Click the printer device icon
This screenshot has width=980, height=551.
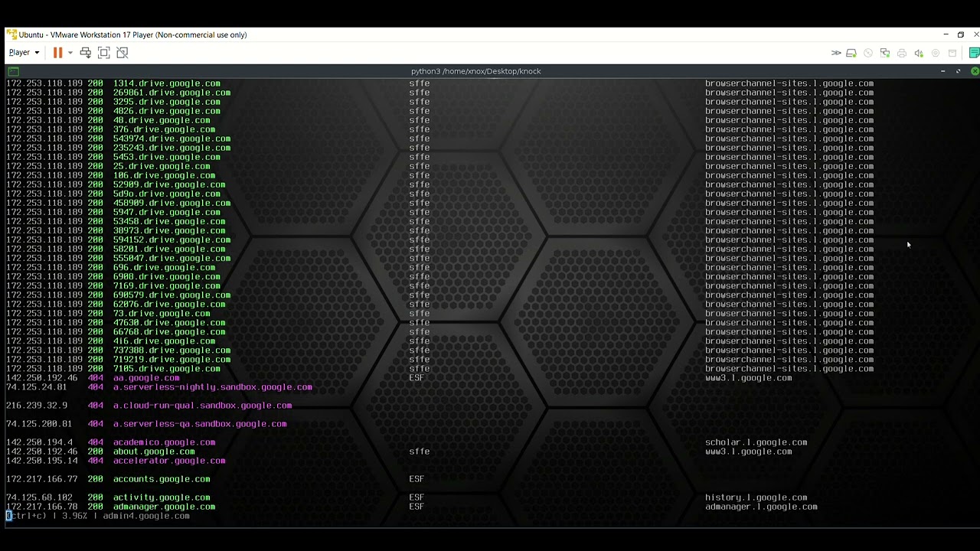(x=902, y=53)
